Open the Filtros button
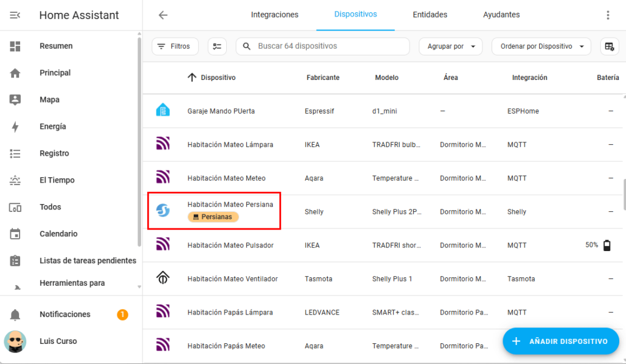 pyautogui.click(x=174, y=46)
